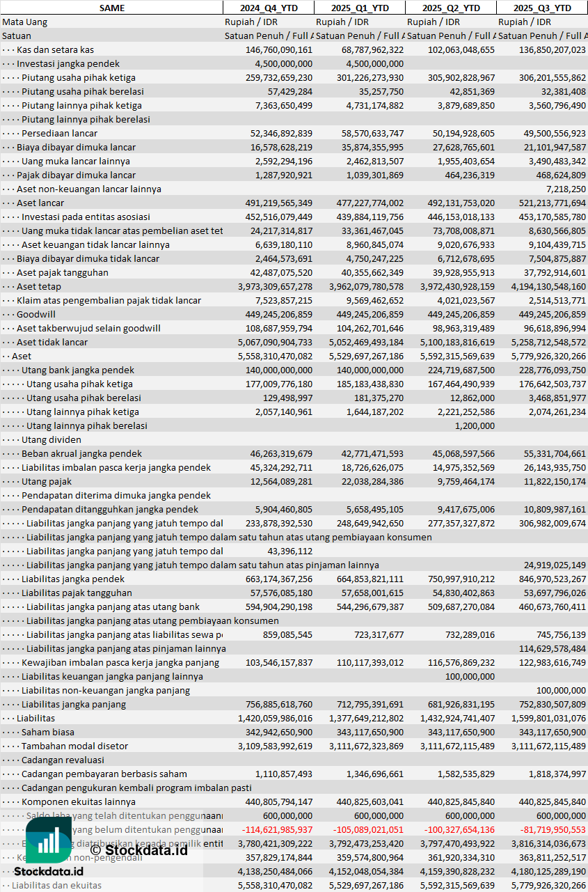Select Persediaan lancar row label
This screenshot has height=892, width=588.
point(59,133)
